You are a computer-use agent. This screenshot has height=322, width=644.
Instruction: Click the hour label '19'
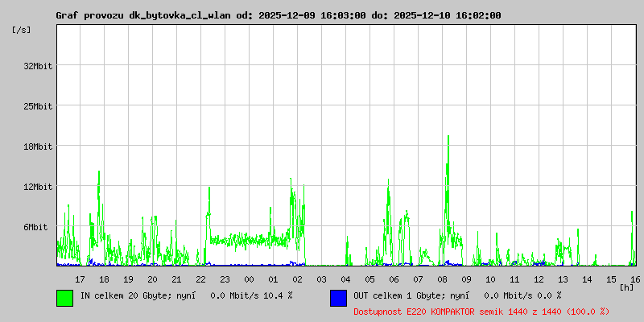point(128,279)
